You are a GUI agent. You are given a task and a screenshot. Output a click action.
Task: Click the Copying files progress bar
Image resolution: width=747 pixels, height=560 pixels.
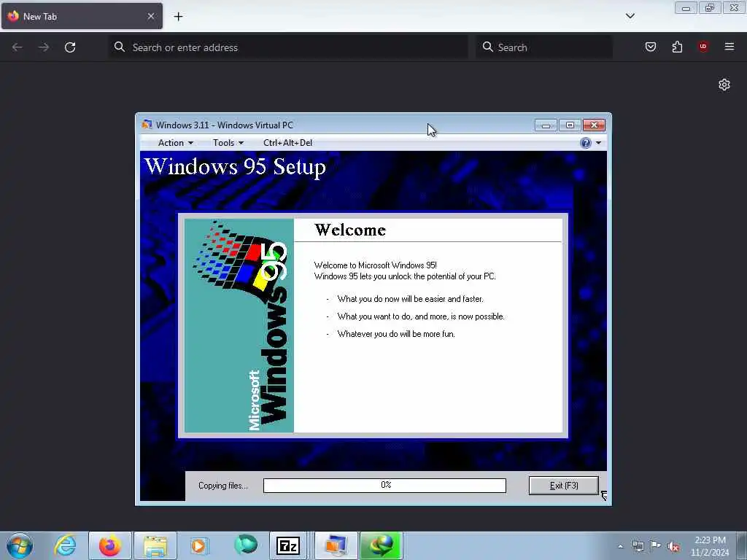tap(384, 485)
